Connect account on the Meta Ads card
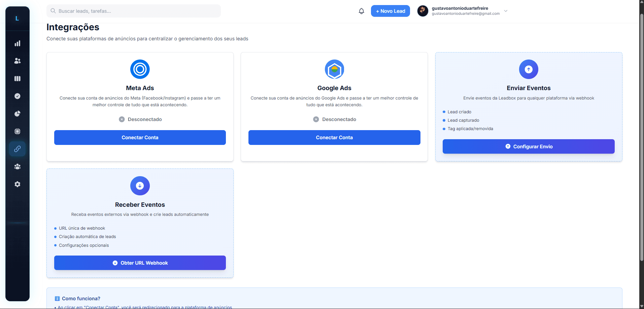This screenshot has height=309, width=644. (x=140, y=138)
